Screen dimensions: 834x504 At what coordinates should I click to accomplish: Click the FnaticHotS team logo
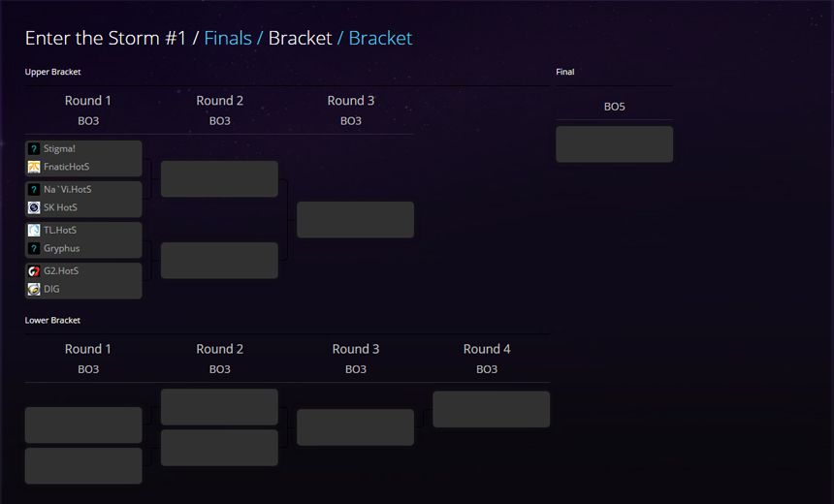[34, 167]
